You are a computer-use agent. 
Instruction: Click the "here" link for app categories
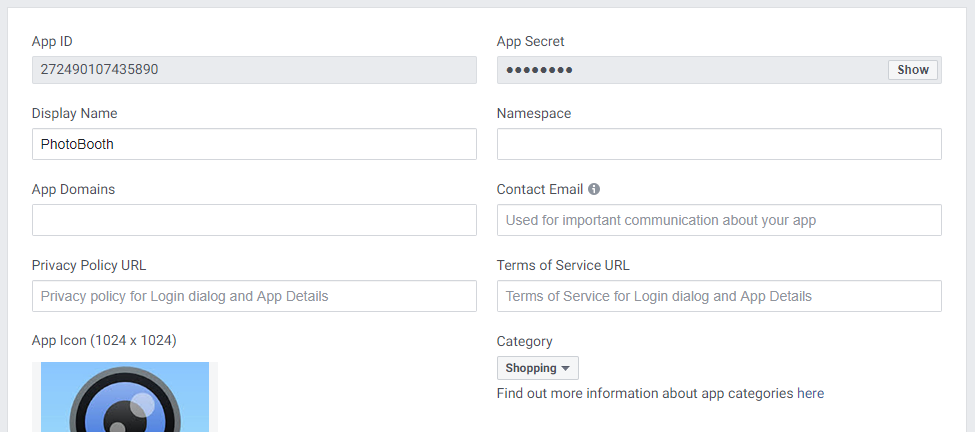click(x=810, y=393)
